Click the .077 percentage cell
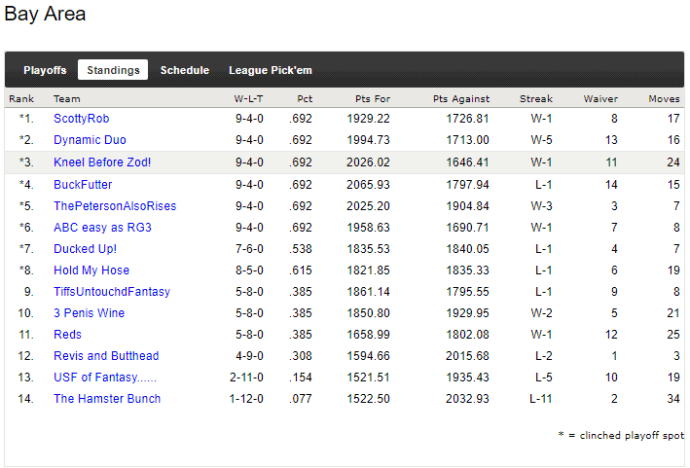Screen dimensions: 690x468 click(301, 399)
